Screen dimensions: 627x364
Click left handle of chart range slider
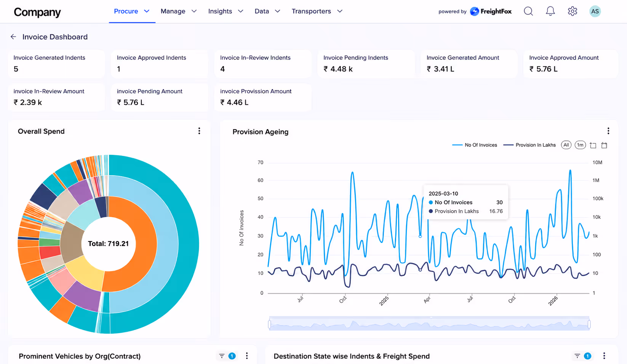pos(270,324)
